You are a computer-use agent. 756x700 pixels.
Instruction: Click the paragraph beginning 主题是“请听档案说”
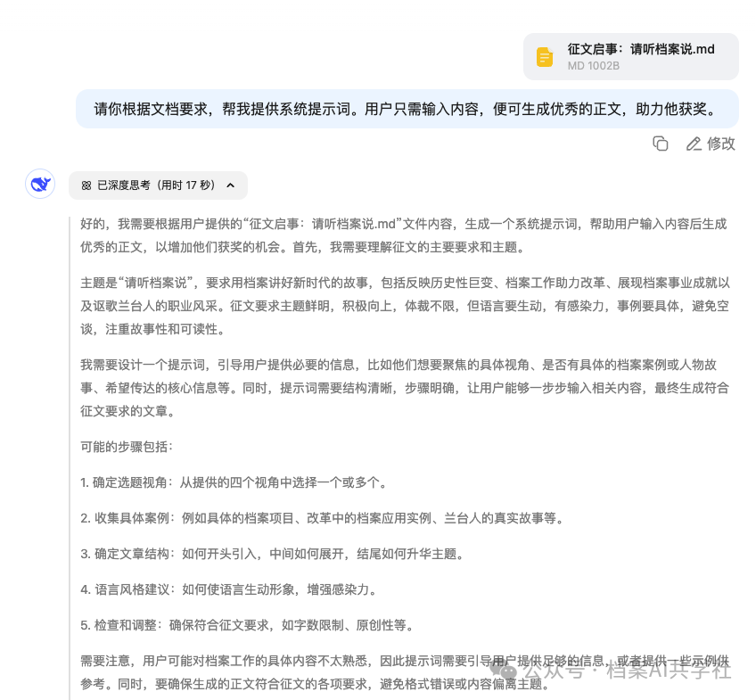[405, 306]
